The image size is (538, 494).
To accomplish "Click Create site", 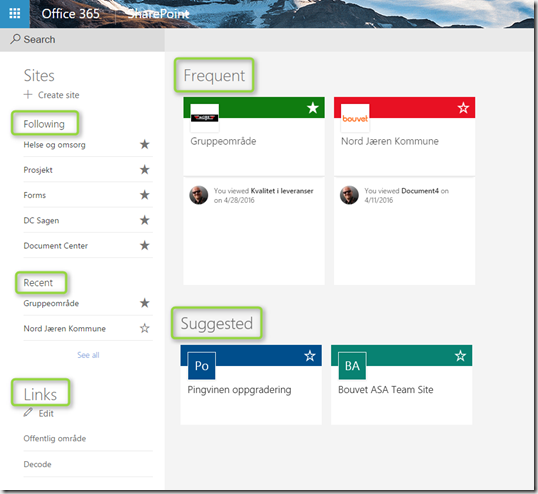I will pyautogui.click(x=58, y=95).
